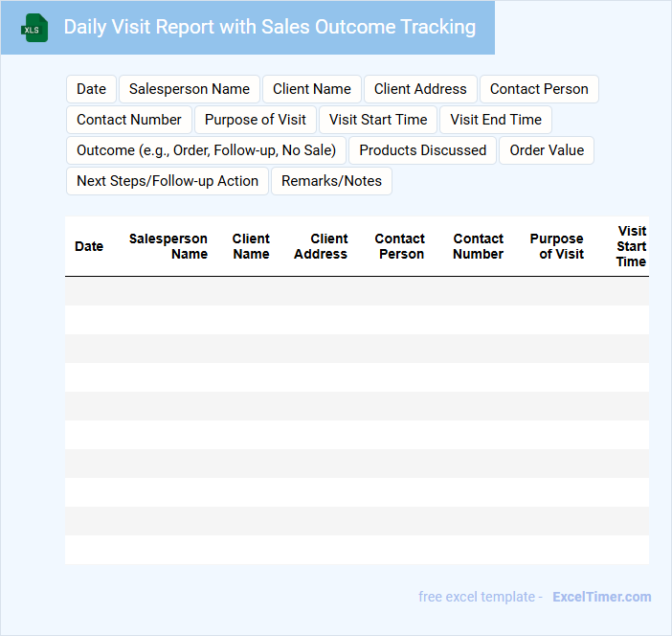Choose the Contact Person tag
The image size is (672, 636).
tap(539, 89)
